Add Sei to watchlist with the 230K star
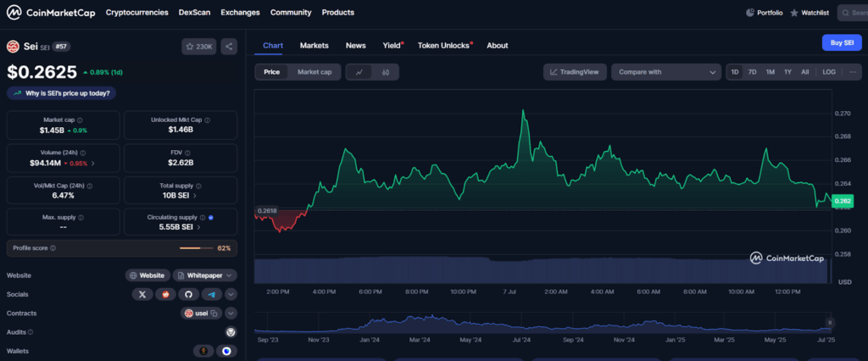Viewport: 868px width, 361px height. tap(198, 47)
